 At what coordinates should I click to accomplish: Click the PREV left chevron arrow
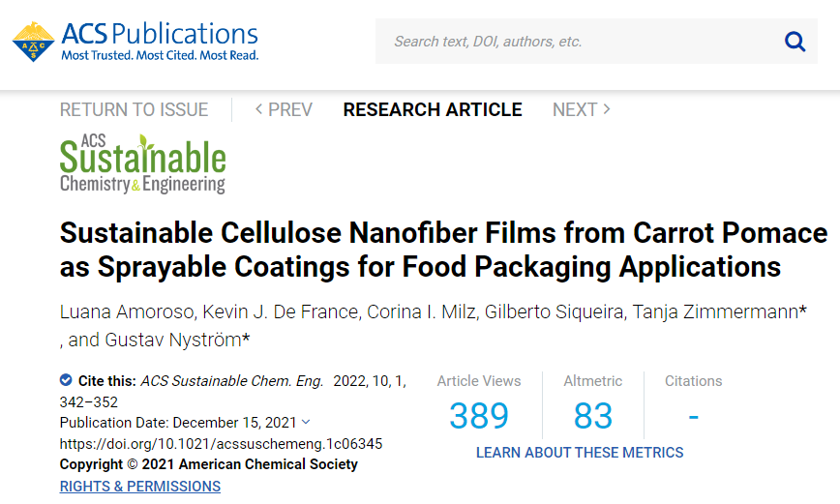tap(259, 109)
